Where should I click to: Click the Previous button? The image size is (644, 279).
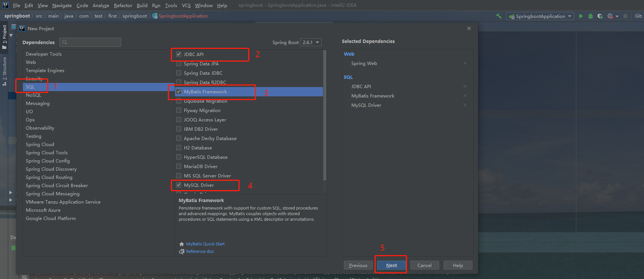click(358, 265)
